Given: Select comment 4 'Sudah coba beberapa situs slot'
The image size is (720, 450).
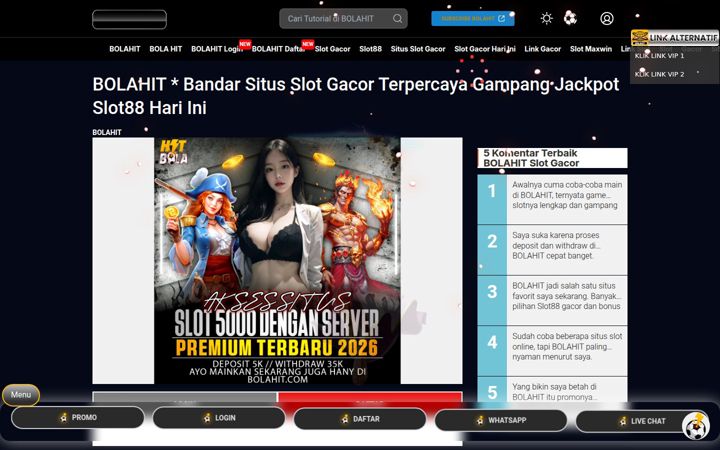Looking at the screenshot, I should tap(567, 347).
